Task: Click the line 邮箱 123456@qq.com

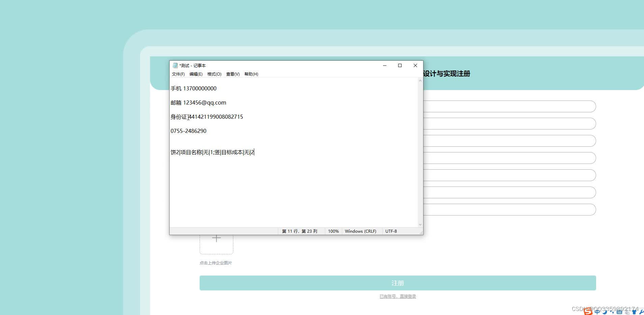Action: click(198, 103)
